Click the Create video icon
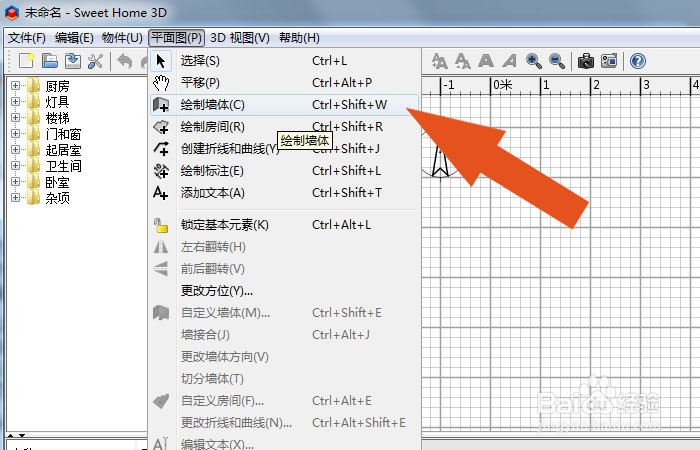Viewport: 700px width, 450px height. (609, 61)
